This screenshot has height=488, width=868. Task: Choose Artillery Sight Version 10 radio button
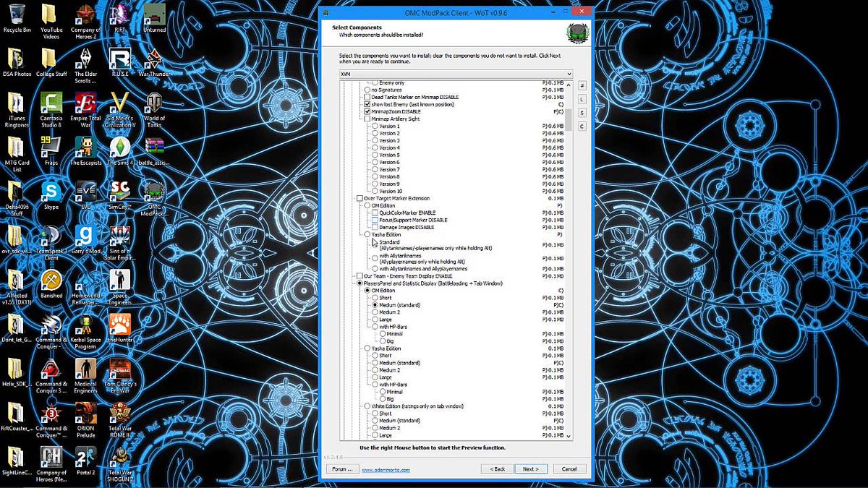click(x=375, y=192)
